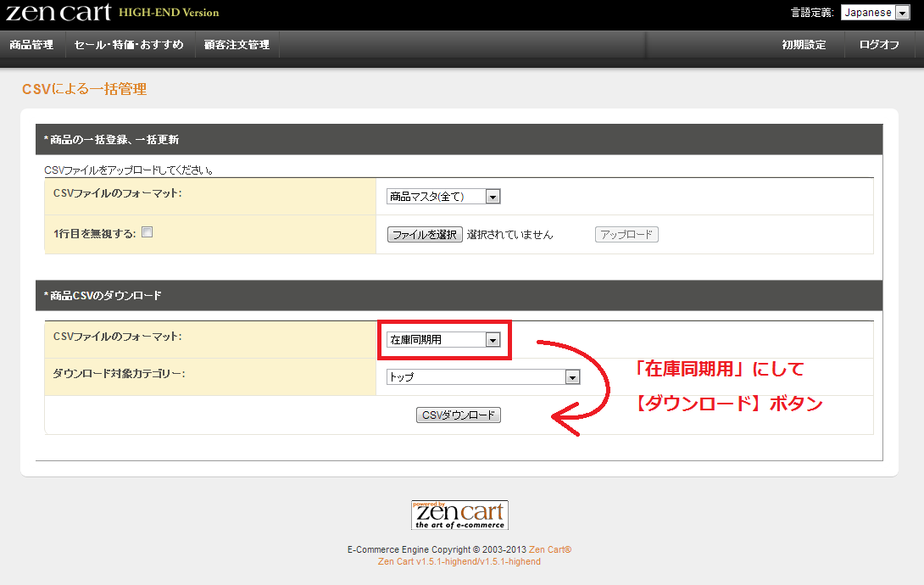Open the 商品管理 menu
The image size is (924, 585).
point(31,45)
